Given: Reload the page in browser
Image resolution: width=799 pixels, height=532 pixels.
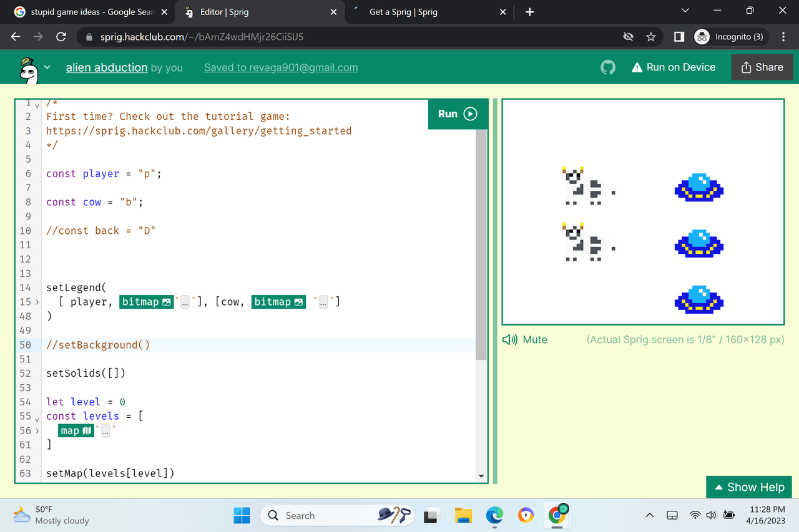Looking at the screenshot, I should (x=61, y=37).
